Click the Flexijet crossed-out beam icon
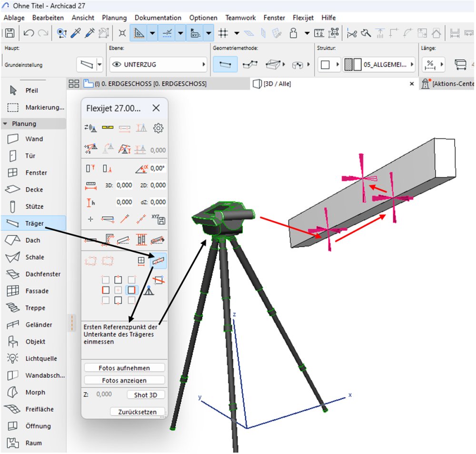 [x=159, y=280]
